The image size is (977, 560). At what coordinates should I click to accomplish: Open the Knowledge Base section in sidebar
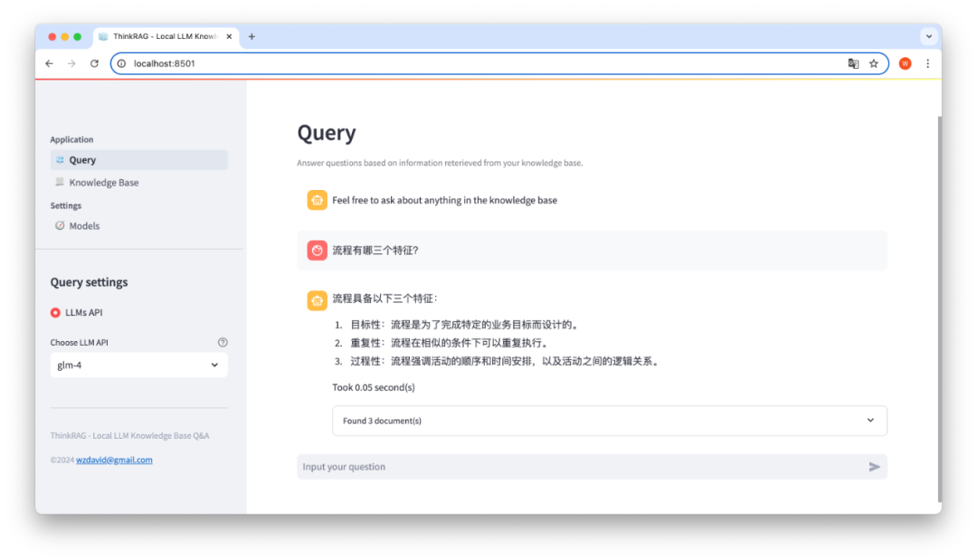tap(103, 182)
